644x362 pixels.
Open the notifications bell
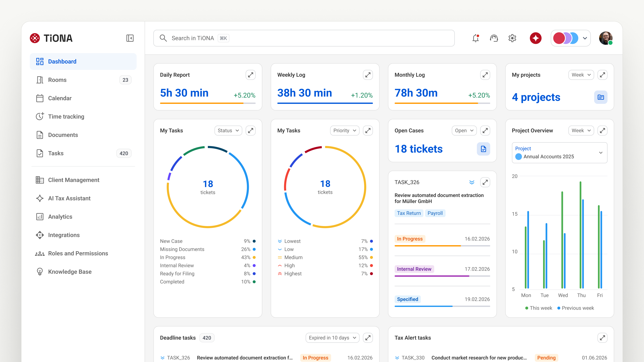[475, 38]
